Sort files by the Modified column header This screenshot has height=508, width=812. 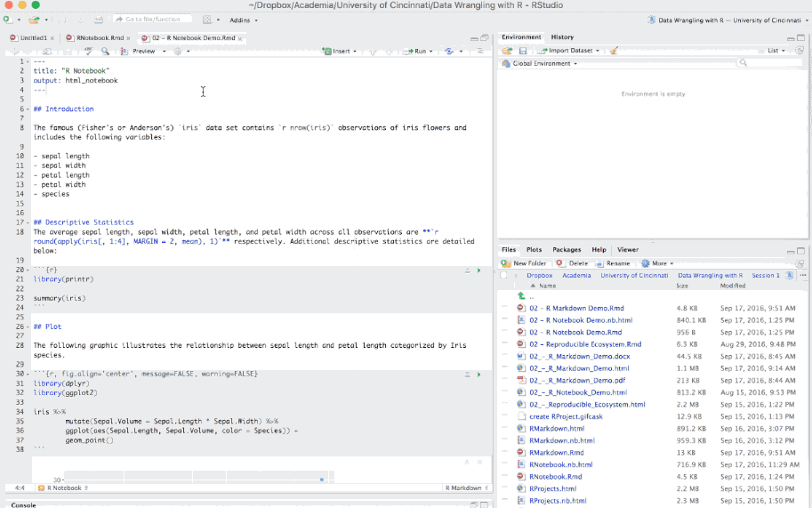click(x=733, y=286)
